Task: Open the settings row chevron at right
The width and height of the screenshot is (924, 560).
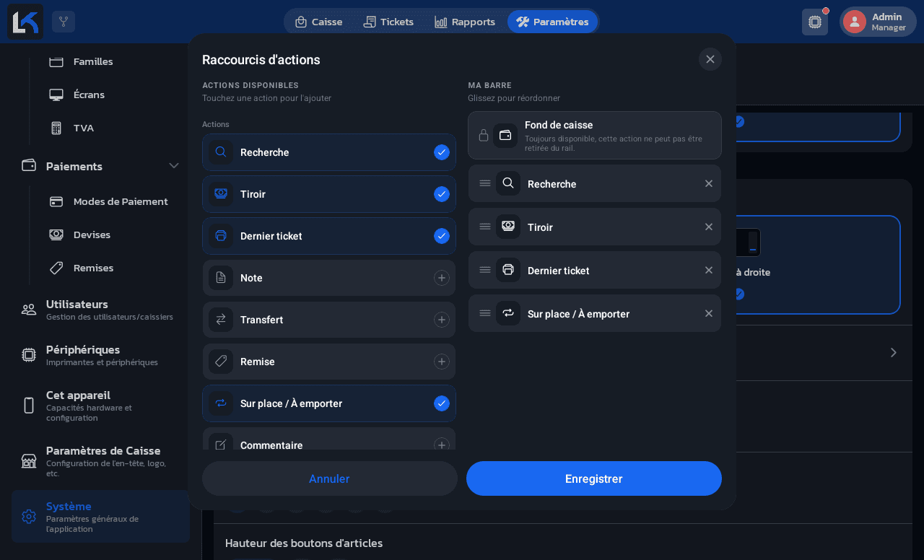Action: tap(894, 352)
